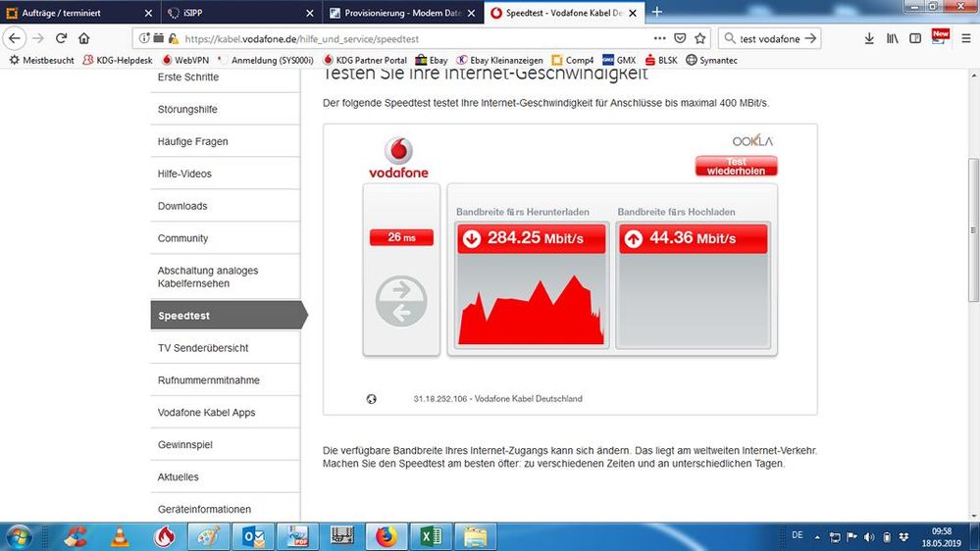980x551 pixels.
Task: Open Windows Start menu
Action: point(19,537)
